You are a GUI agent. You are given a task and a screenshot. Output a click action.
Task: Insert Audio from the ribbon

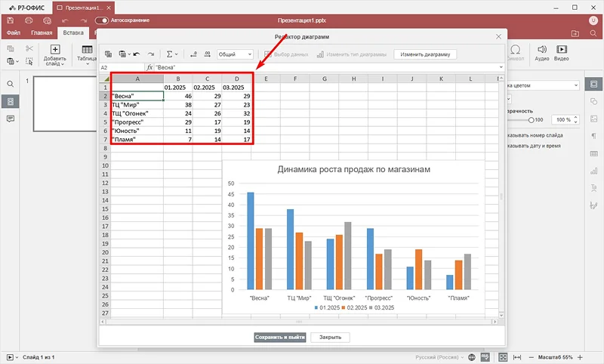tap(542, 53)
